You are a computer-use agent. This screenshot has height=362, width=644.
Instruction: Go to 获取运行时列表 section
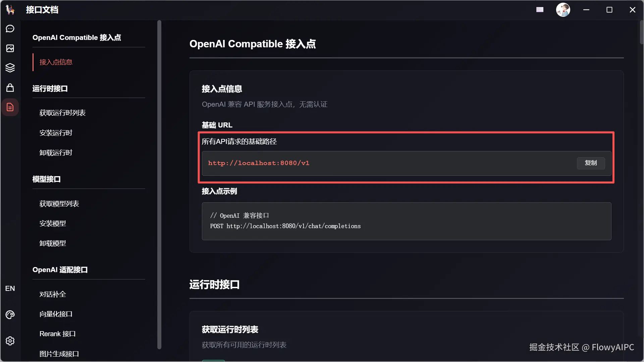tap(62, 113)
